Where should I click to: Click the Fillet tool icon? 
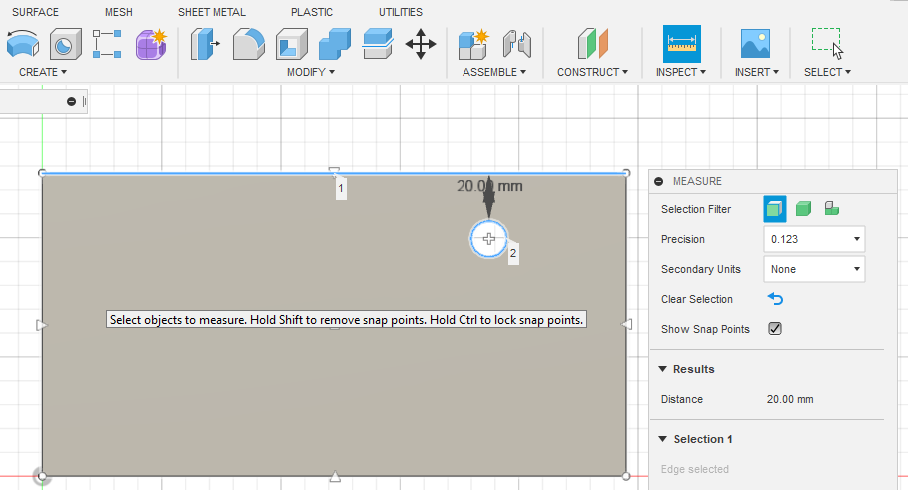click(x=248, y=44)
